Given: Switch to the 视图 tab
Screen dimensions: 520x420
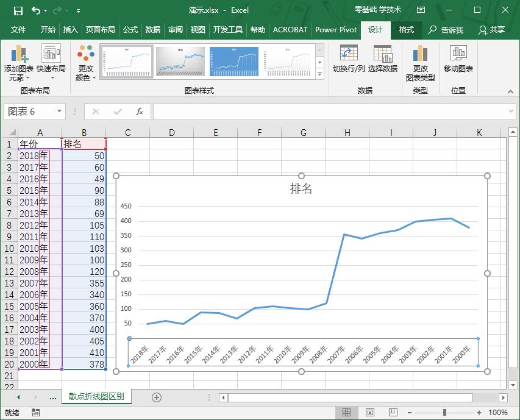Looking at the screenshot, I should click(x=198, y=30).
